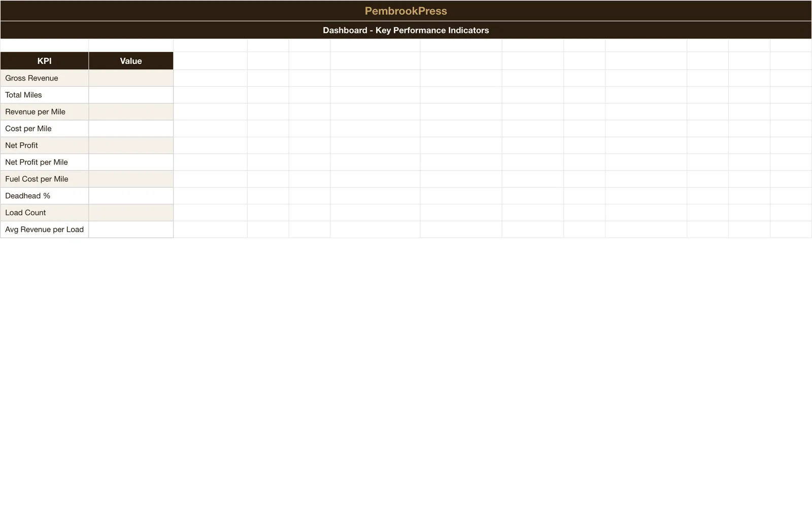This screenshot has height=522, width=812.
Task: Select the Deadhead % label cell
Action: point(45,196)
